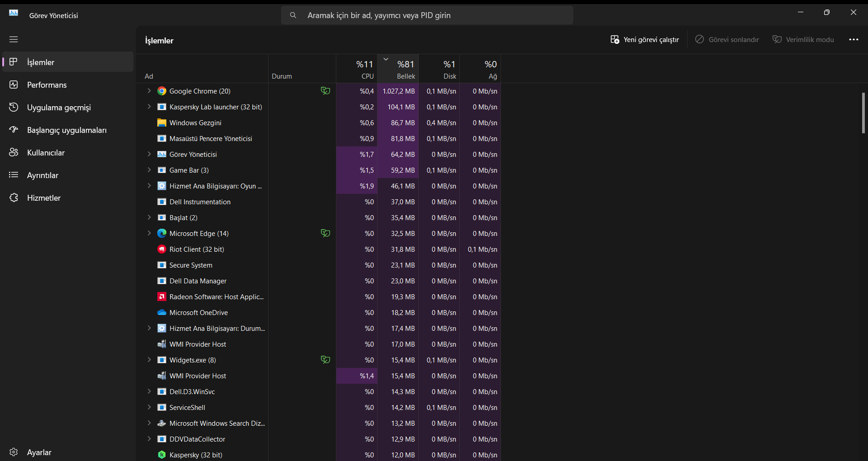
Task: Expand the ServiceShell process row
Action: point(149,407)
